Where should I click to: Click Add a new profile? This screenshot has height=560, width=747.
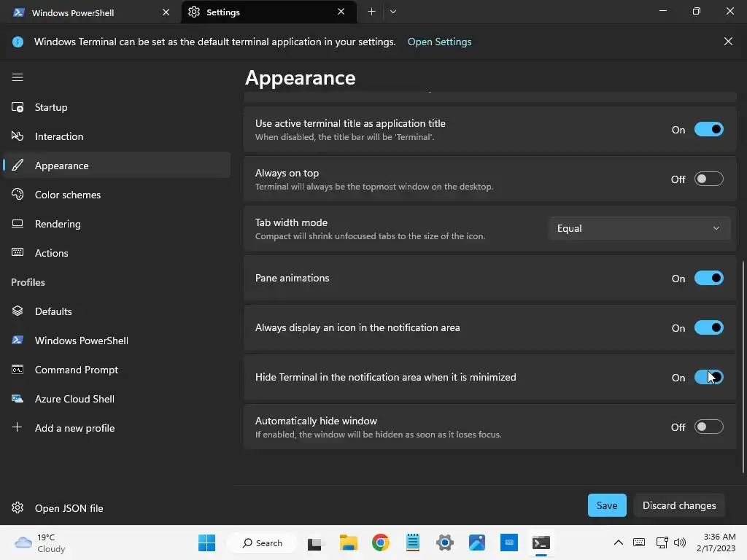coord(117,427)
